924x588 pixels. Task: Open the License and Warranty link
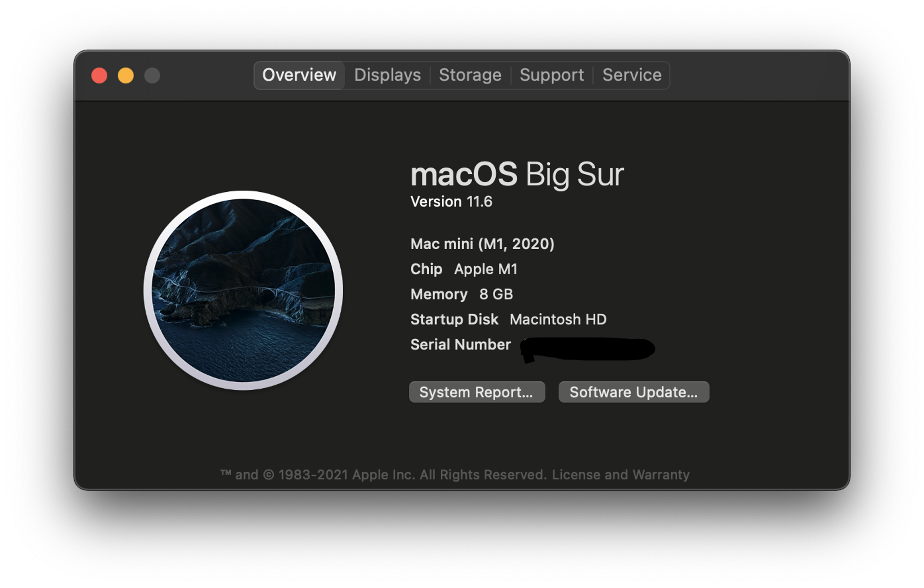tap(620, 475)
